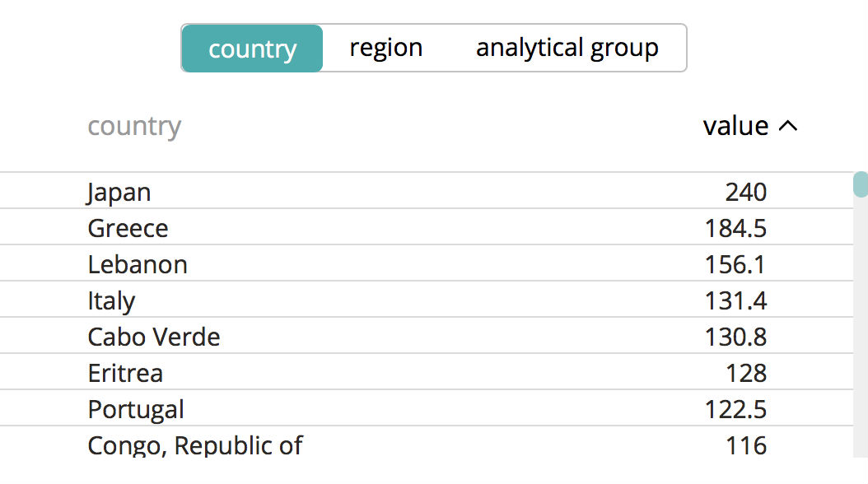The width and height of the screenshot is (868, 484).
Task: Switch grouping to region
Action: click(x=385, y=48)
